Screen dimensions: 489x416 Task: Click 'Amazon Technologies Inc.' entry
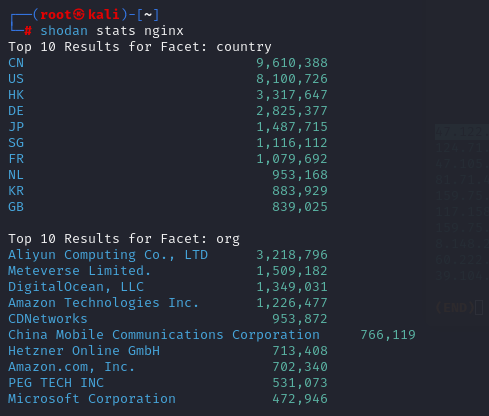[103, 303]
